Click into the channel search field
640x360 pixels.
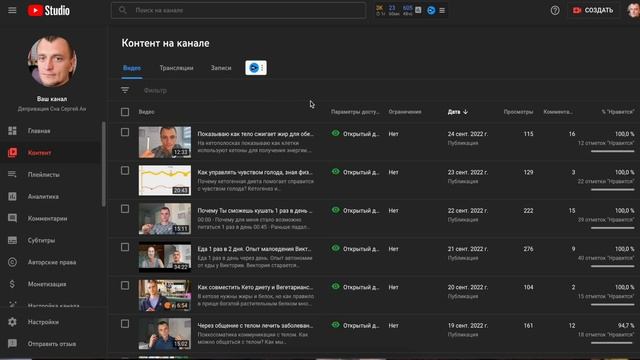tap(238, 10)
